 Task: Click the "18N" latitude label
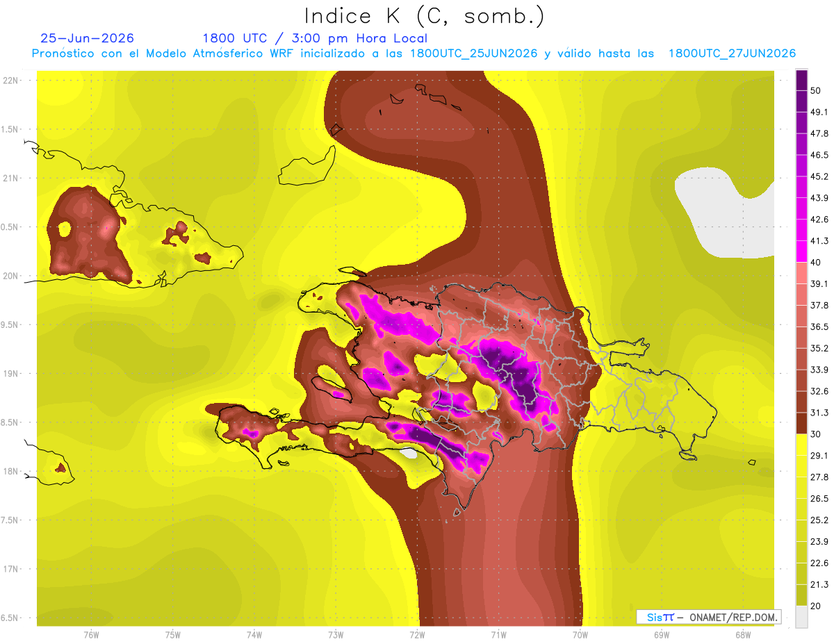point(11,472)
